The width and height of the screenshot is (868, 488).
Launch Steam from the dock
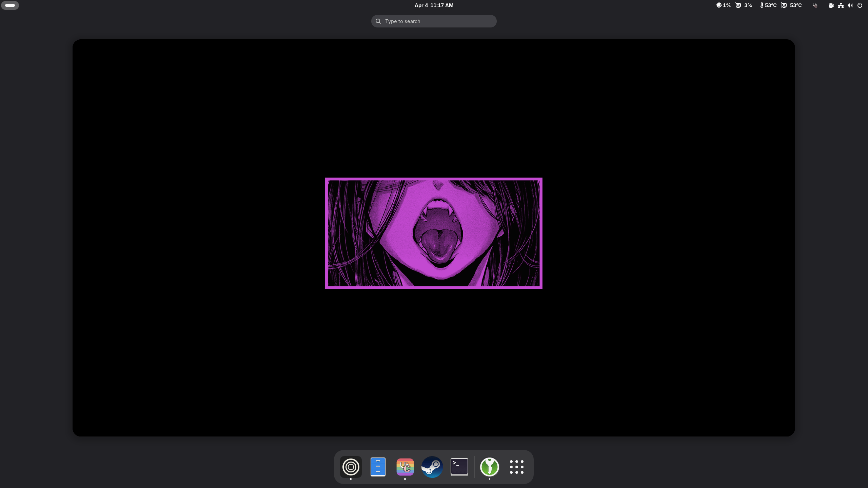[x=432, y=467]
